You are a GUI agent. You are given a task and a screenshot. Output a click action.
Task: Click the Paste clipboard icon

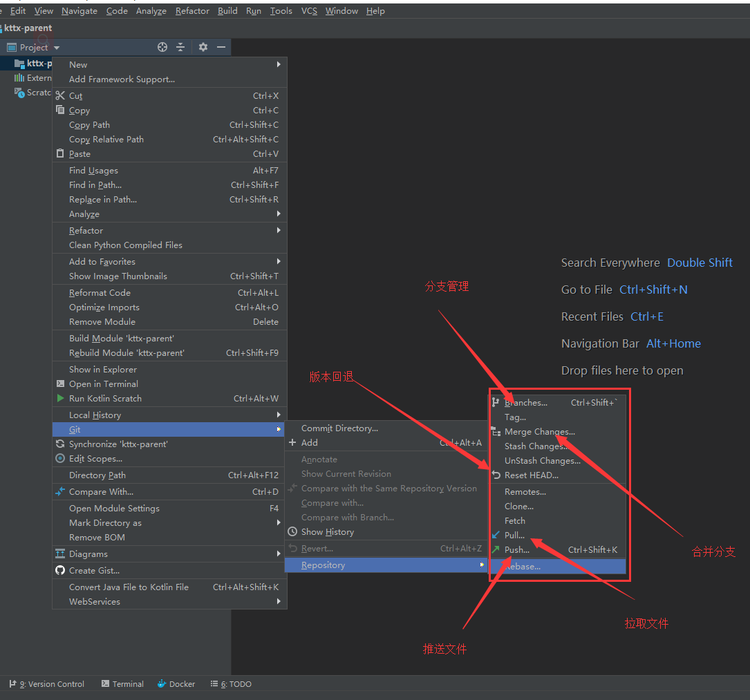(x=60, y=153)
